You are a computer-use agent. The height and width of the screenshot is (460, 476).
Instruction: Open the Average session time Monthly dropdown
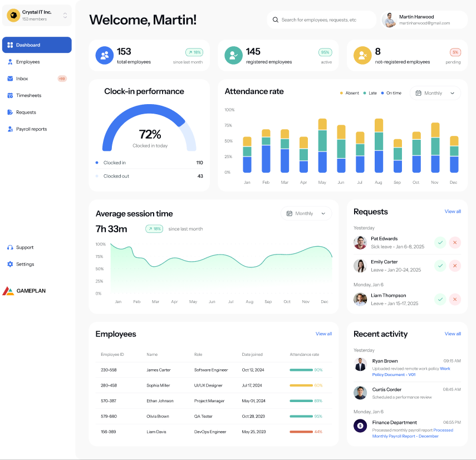coord(306,213)
